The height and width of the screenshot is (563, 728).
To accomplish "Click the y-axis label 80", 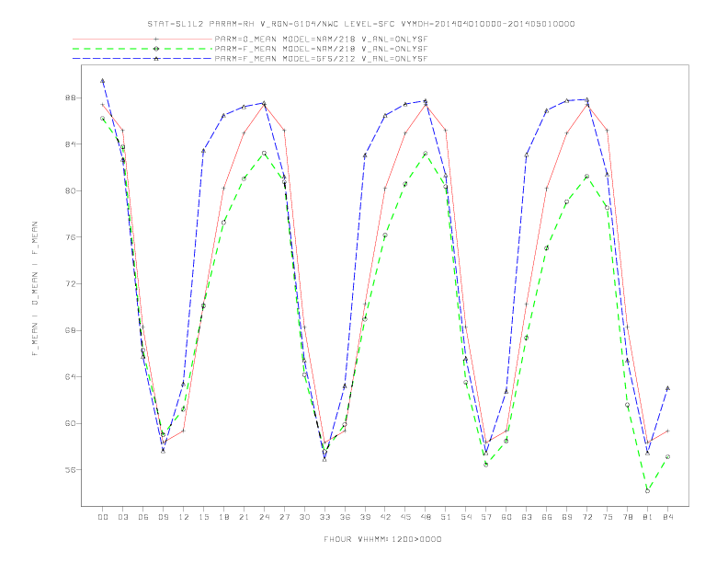I will tap(71, 191).
